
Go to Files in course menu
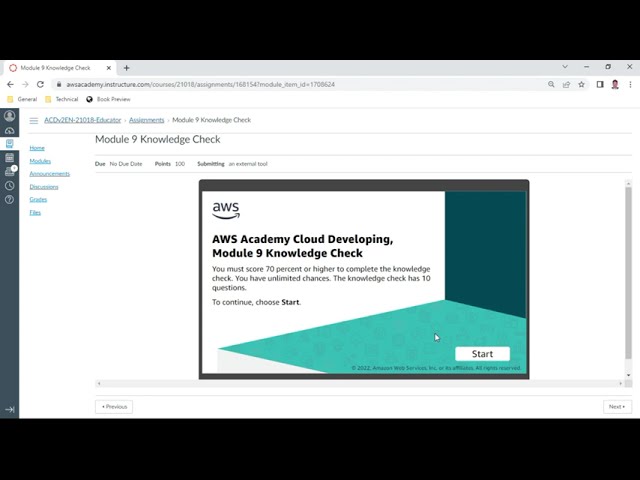(35, 213)
